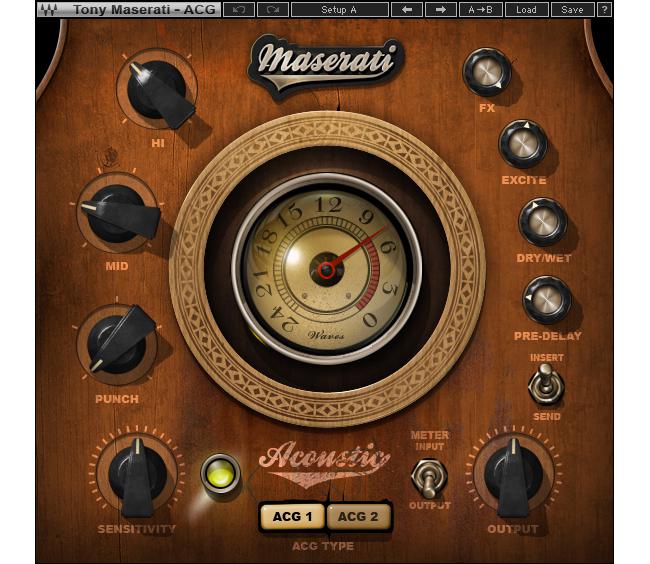Open help with the question mark icon
The width and height of the screenshot is (650, 564).
pyautogui.click(x=604, y=10)
